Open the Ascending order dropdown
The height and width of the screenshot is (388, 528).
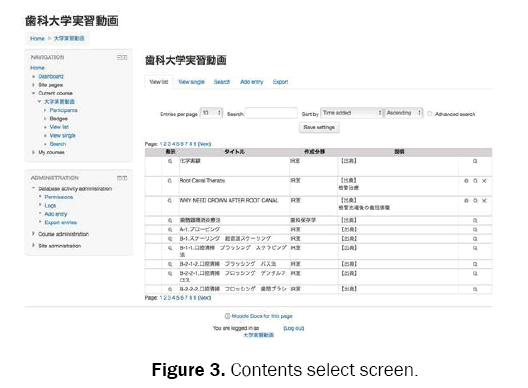tap(404, 113)
